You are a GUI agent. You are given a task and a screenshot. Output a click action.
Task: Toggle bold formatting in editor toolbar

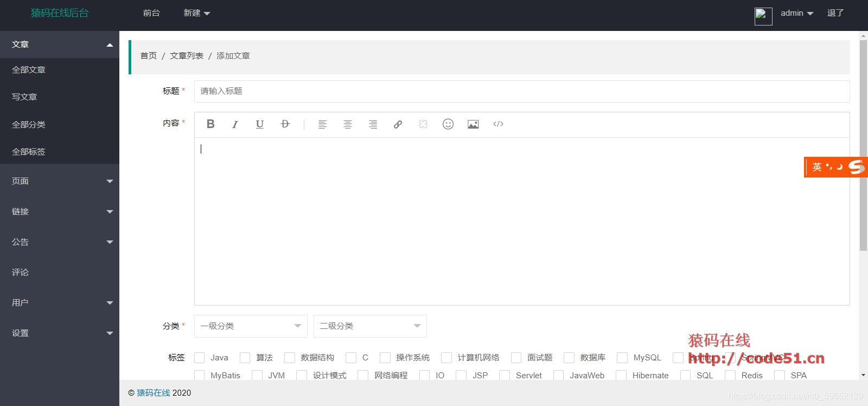210,124
